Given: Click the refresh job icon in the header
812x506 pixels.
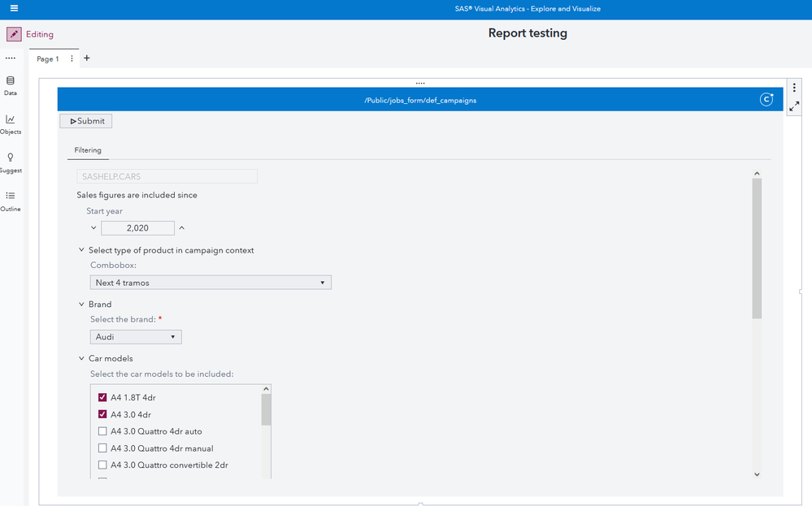Looking at the screenshot, I should pyautogui.click(x=766, y=100).
